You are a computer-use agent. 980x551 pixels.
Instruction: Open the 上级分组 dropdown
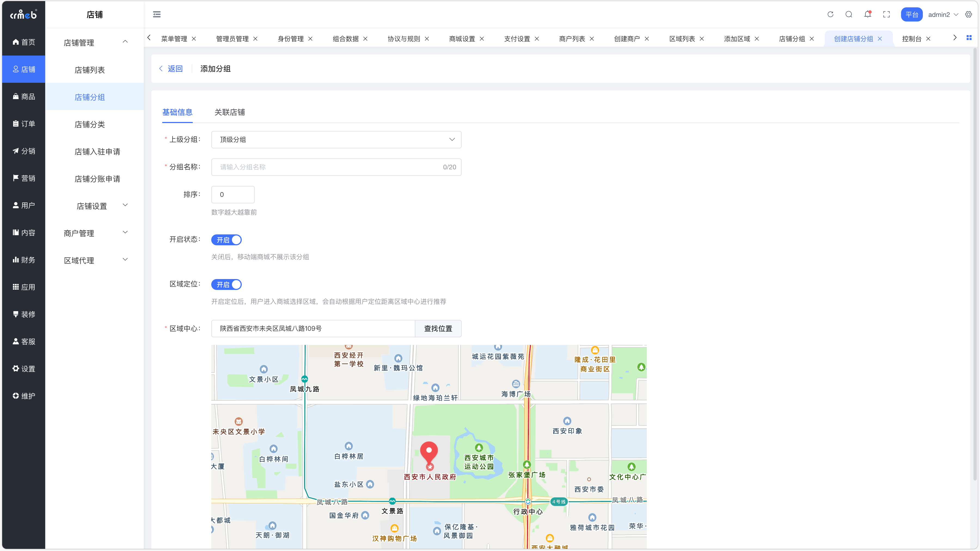point(336,140)
